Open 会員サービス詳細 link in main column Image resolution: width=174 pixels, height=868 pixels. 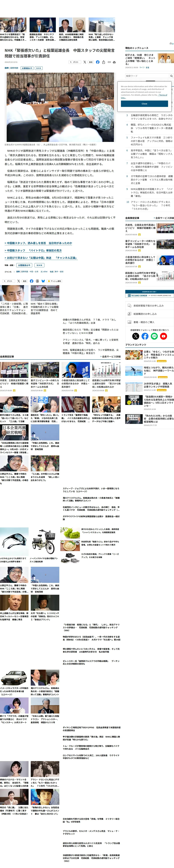click(110, 356)
